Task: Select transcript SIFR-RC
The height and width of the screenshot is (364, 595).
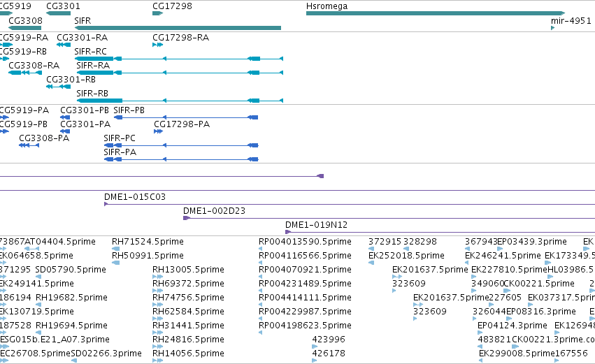Action: (x=179, y=59)
